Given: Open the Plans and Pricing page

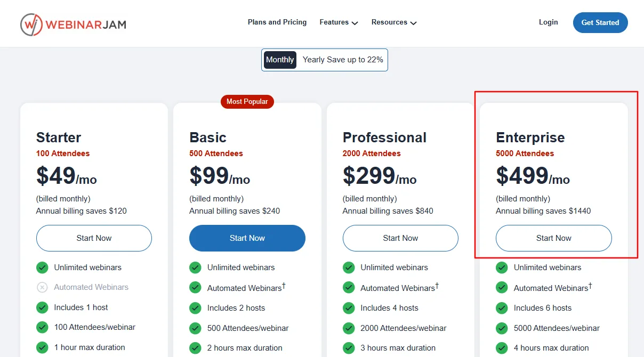Looking at the screenshot, I should (277, 22).
